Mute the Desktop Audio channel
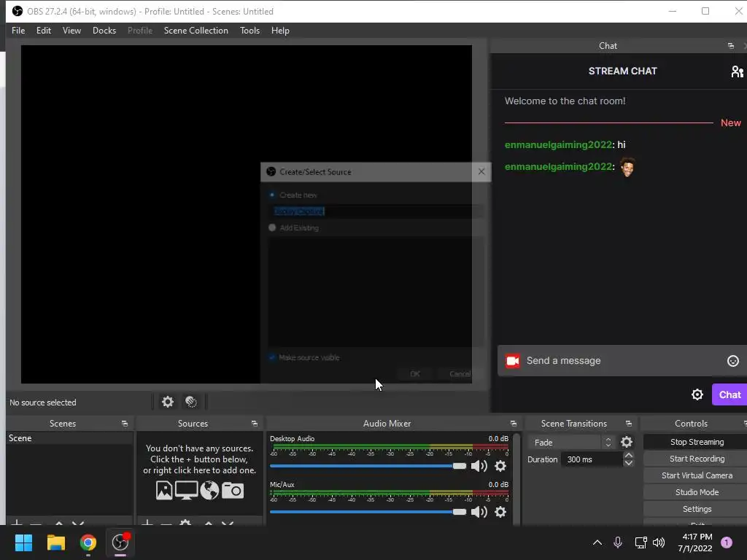The height and width of the screenshot is (560, 747). 479,466
